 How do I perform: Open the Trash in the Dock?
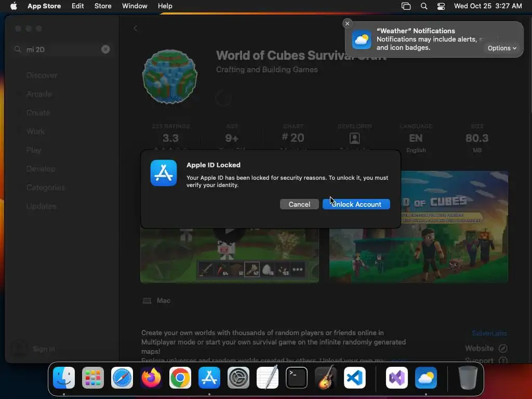click(x=468, y=378)
